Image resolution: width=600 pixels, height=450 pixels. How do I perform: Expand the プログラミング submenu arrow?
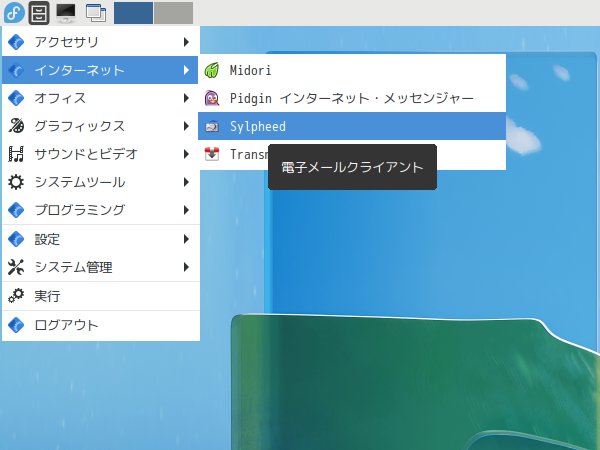click(186, 210)
